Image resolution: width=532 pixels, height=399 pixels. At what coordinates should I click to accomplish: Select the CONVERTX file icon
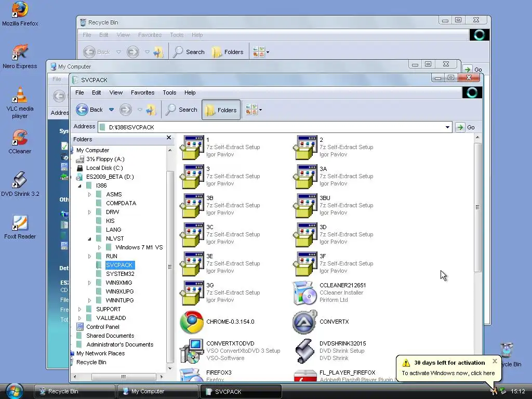pos(304,322)
